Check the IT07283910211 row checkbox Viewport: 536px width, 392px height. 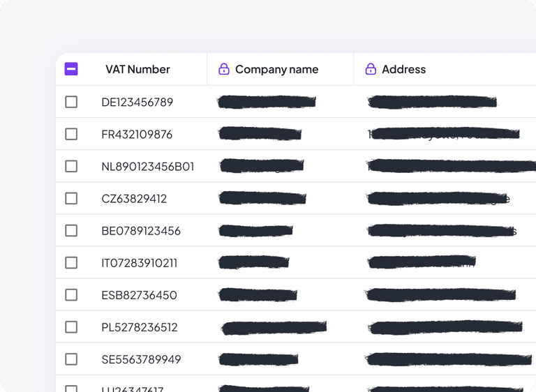tap(71, 263)
